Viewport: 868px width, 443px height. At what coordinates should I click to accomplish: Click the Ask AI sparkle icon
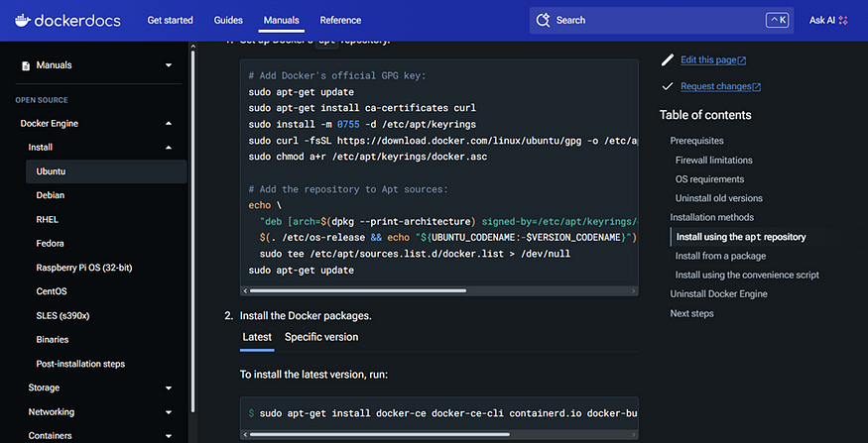point(843,21)
